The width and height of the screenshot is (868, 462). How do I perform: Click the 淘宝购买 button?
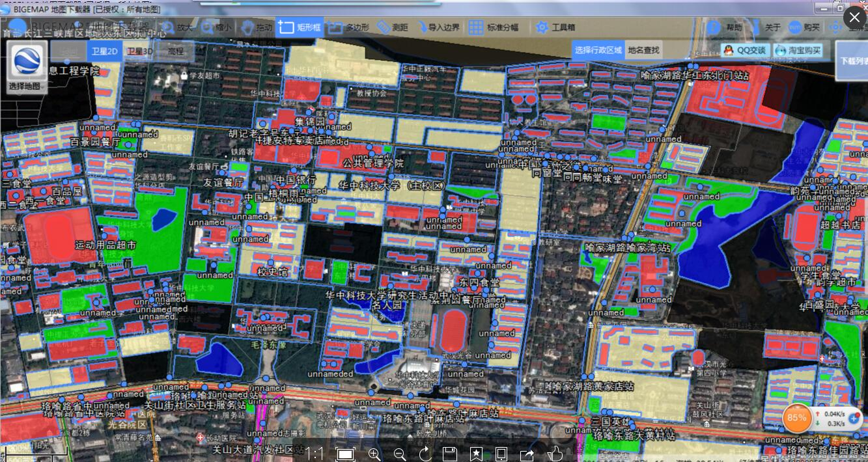click(x=797, y=50)
